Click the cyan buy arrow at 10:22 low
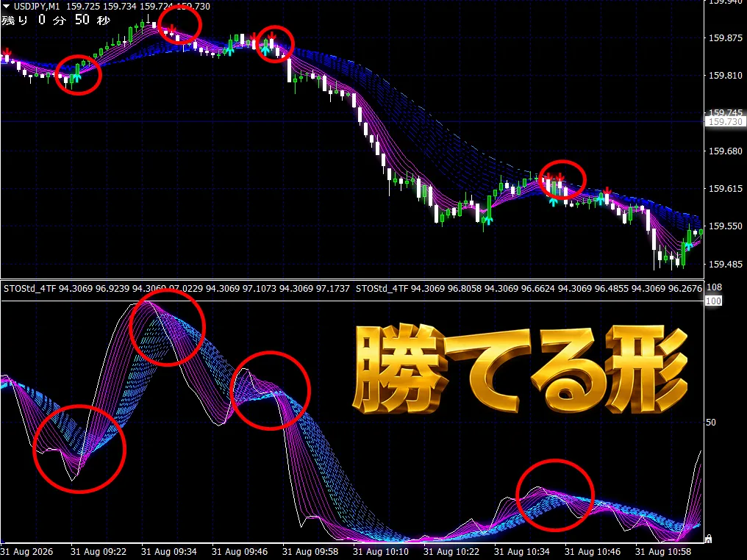 click(488, 220)
